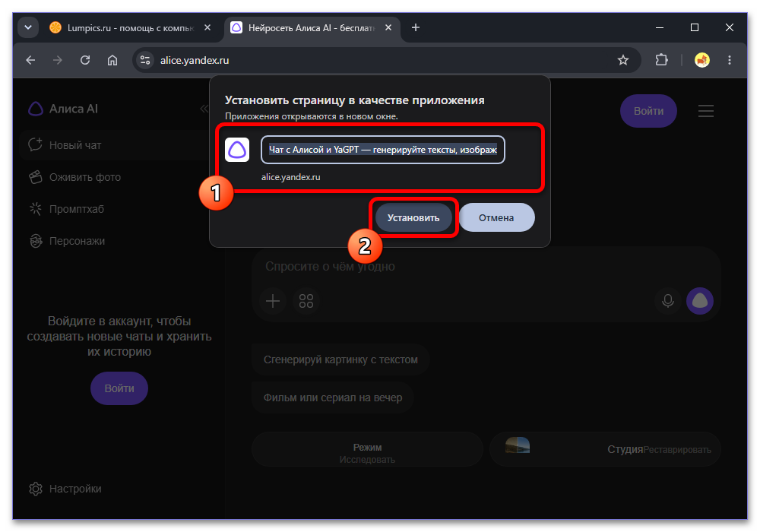The image size is (760, 532).
Task: Open the four-circle tools grid icon
Action: click(x=306, y=301)
